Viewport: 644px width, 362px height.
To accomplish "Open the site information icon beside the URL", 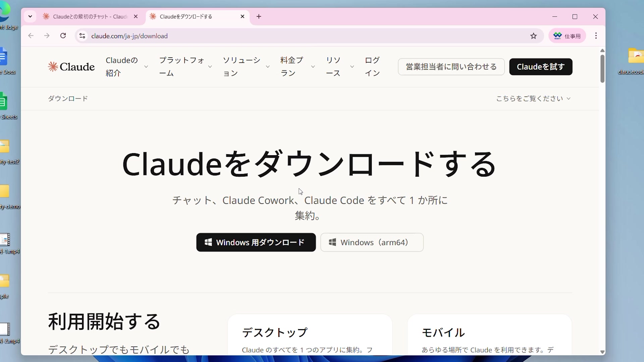I will [x=82, y=36].
